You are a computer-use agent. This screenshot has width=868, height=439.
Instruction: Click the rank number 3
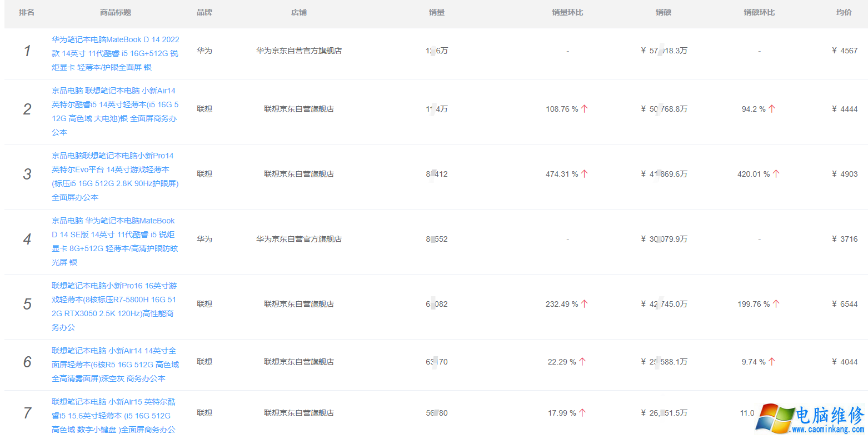pyautogui.click(x=27, y=174)
